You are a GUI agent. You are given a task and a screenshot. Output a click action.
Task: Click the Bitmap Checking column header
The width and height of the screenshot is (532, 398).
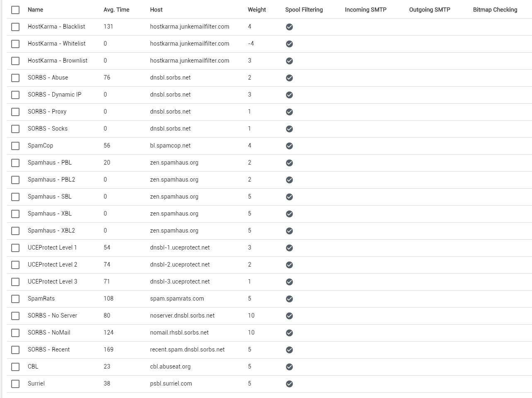(495, 10)
